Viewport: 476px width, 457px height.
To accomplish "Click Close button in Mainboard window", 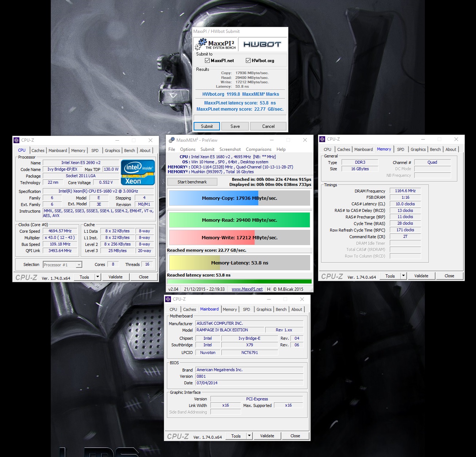I will tap(295, 436).
